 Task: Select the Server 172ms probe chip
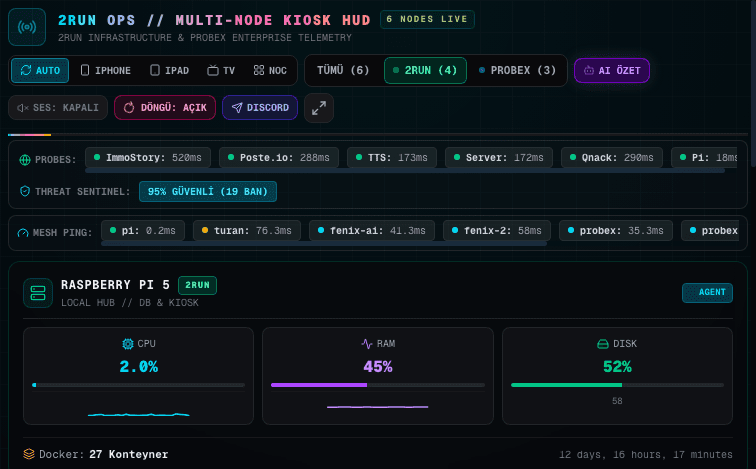click(x=499, y=158)
